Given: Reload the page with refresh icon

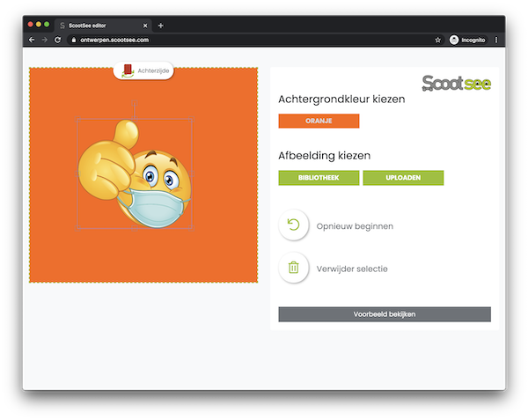Looking at the screenshot, I should pos(58,41).
